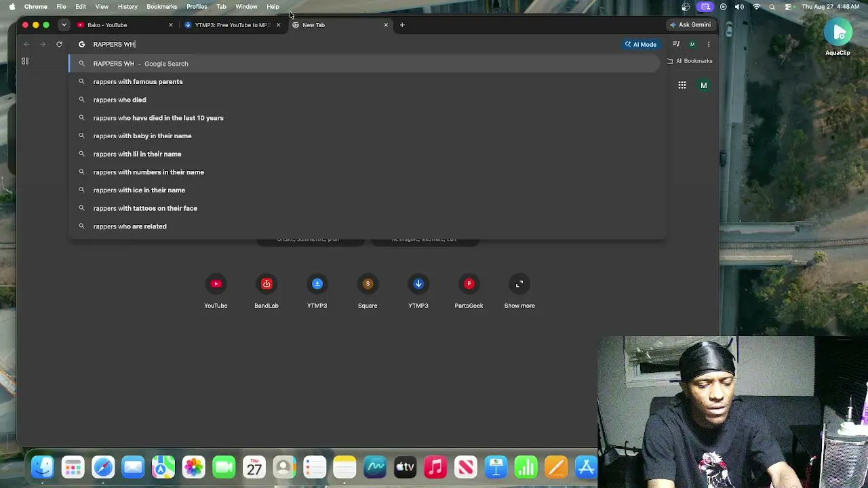Screen dimensions: 868x488
Task: Open the Chrome profile M button
Action: click(692, 44)
